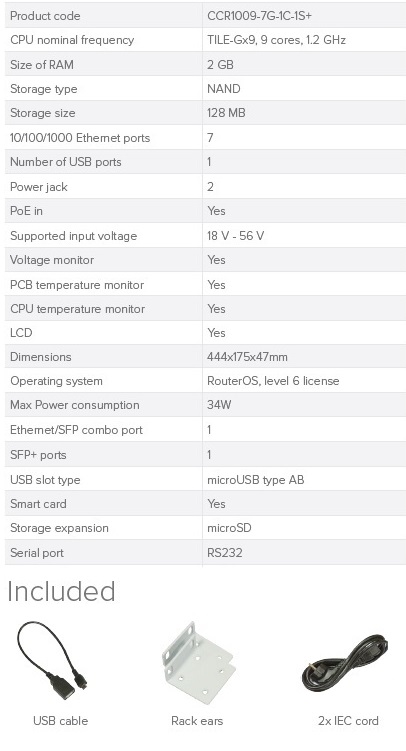Click the Dimensions 444x175x47mm value
406x751 pixels.
(247, 357)
